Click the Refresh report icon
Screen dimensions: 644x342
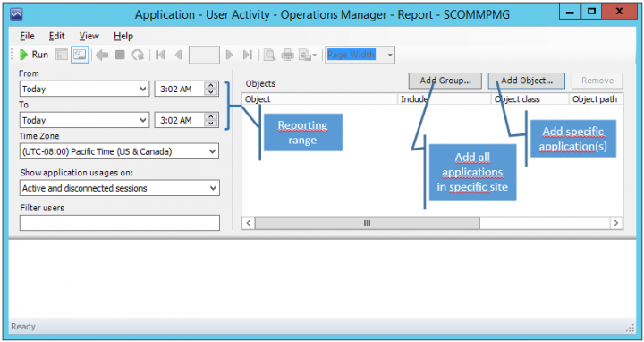(138, 55)
